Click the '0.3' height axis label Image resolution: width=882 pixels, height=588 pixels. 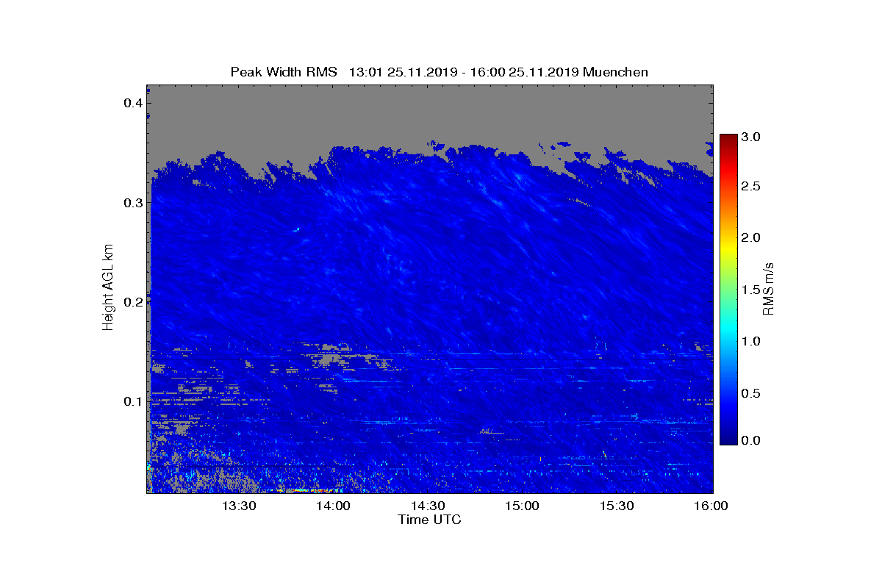pyautogui.click(x=132, y=202)
